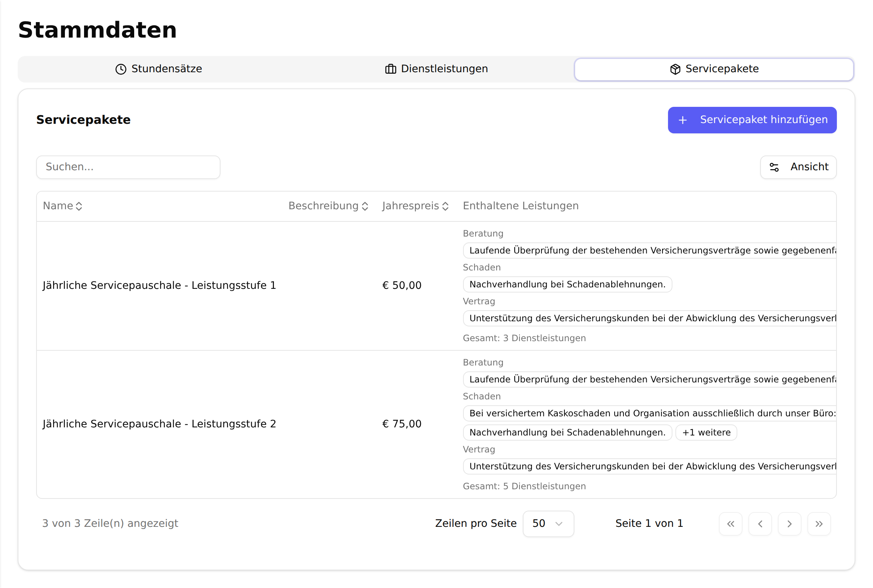Open the Zeilen pro Seite dropdown showing 50
This screenshot has width=873, height=588.
pos(548,524)
